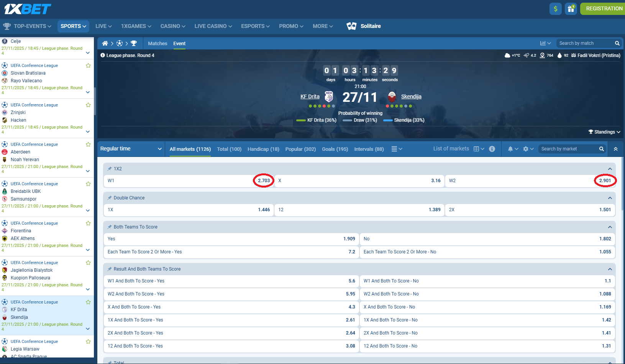
Task: Toggle favorite star for Fiorentina match
Action: (x=88, y=223)
